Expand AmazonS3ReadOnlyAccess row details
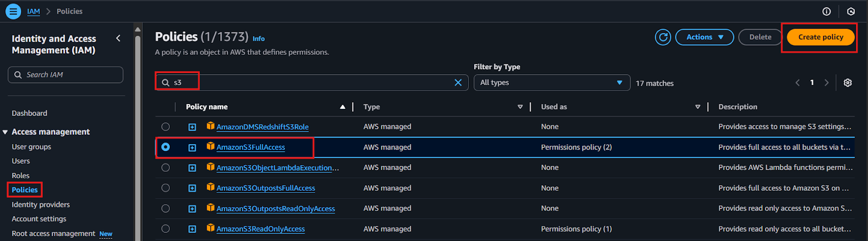Viewport: 868px width, 241px height. click(x=192, y=229)
